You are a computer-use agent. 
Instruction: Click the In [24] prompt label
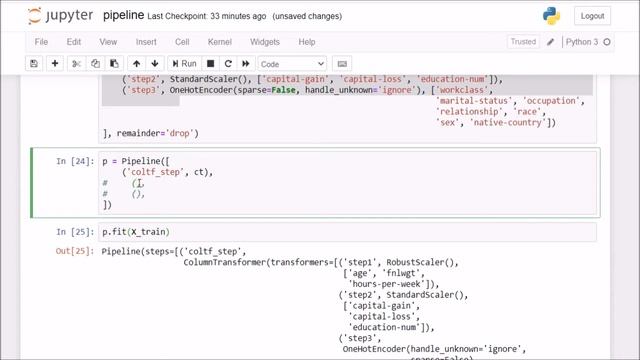75,161
